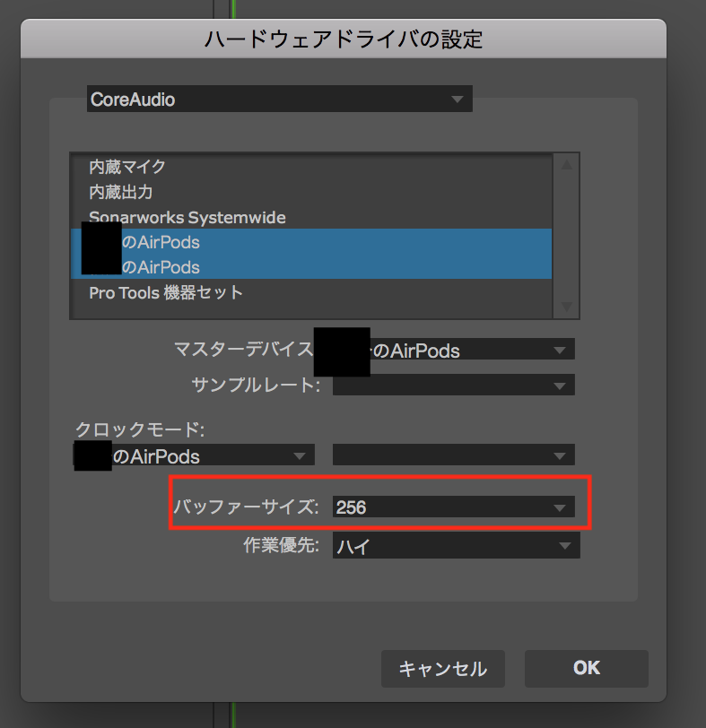Select Pro Tools 機器セット in the list

(165, 293)
